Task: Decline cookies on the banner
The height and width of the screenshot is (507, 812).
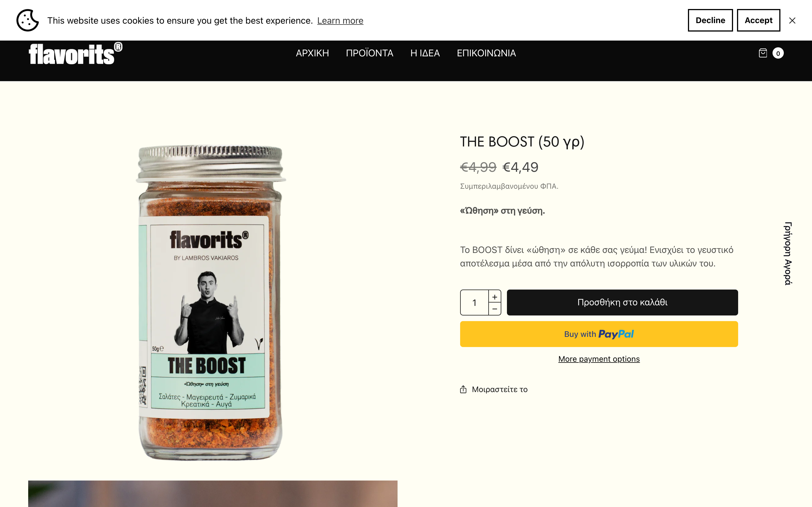Action: tap(710, 20)
